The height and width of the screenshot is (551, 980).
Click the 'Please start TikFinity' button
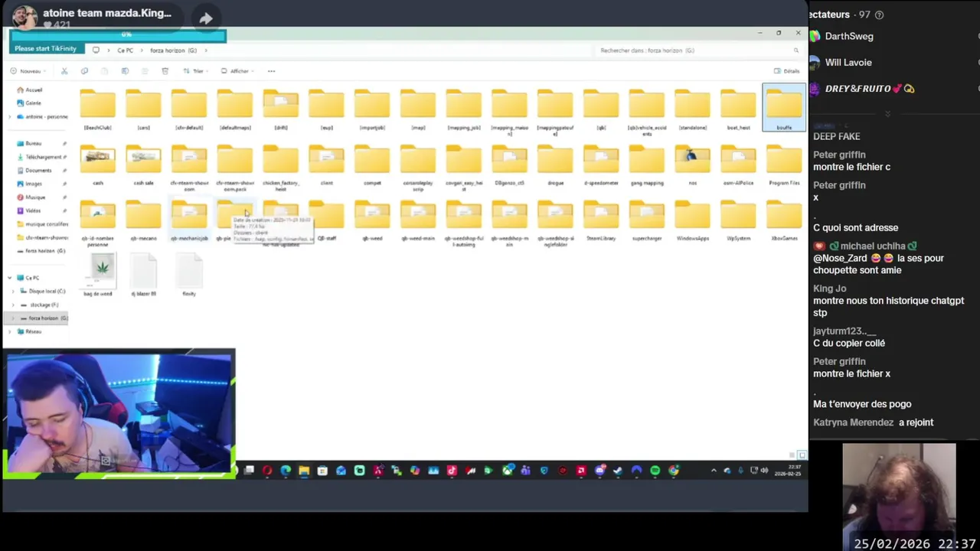(x=45, y=48)
